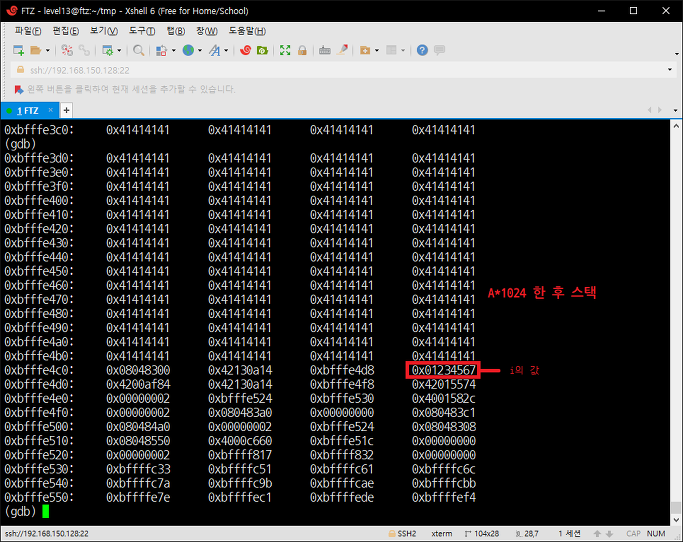
Task: Open the 보기(V) menu
Action: coord(104,31)
